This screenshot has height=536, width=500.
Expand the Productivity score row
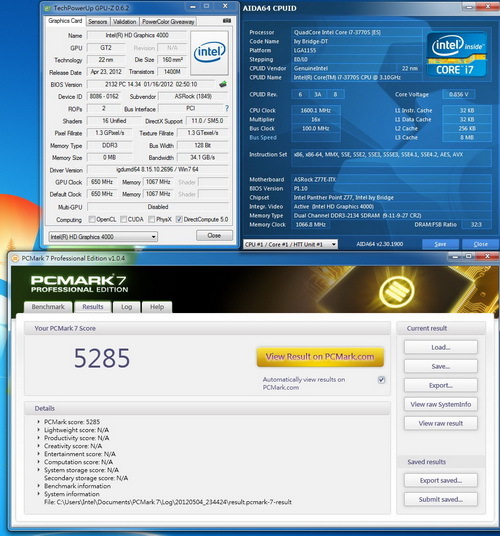coord(39,438)
